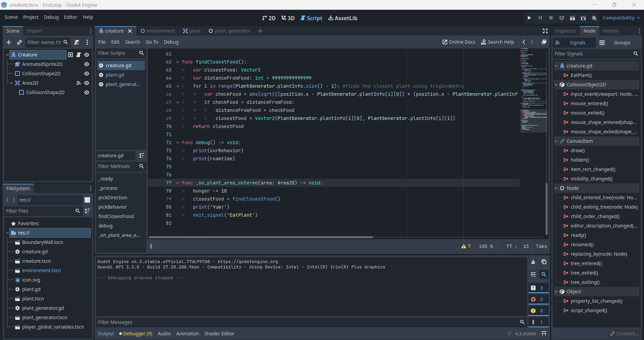Screen dimensions: 644x340
Task: Click the Add Child Node plus icon
Action: tap(9, 42)
